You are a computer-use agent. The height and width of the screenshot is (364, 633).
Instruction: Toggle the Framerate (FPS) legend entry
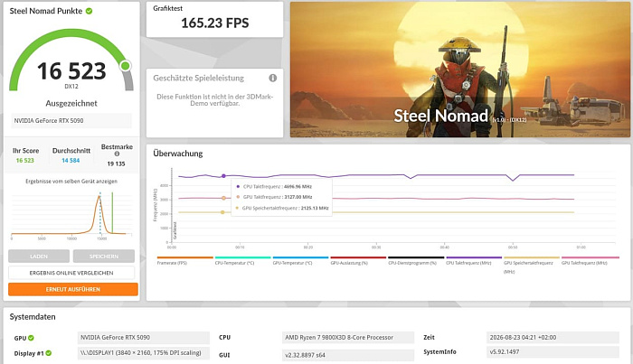pos(184,261)
